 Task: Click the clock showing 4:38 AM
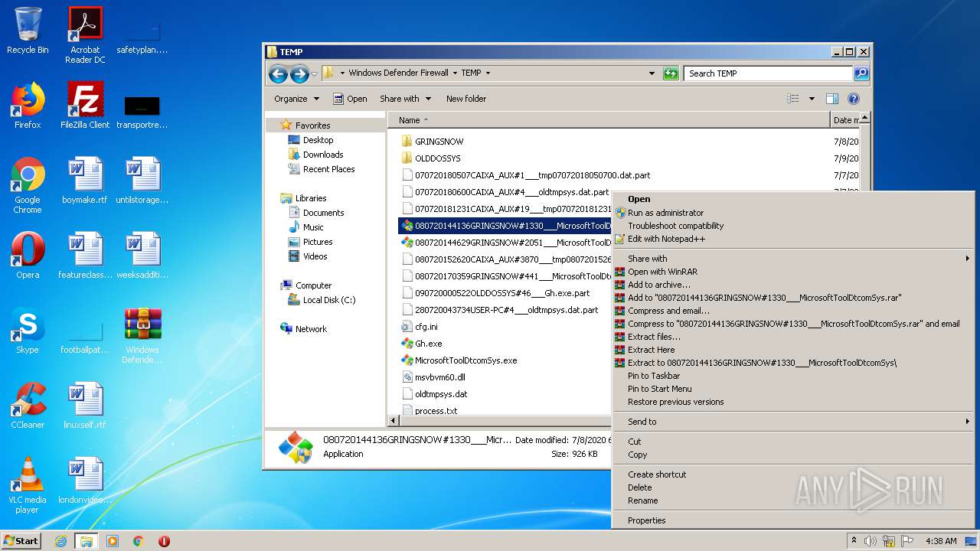940,541
